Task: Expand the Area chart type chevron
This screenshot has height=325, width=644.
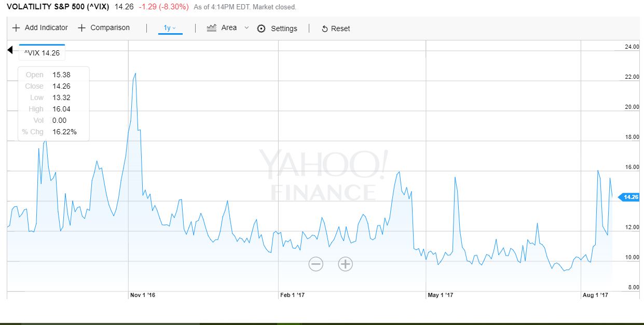Action: pos(246,28)
